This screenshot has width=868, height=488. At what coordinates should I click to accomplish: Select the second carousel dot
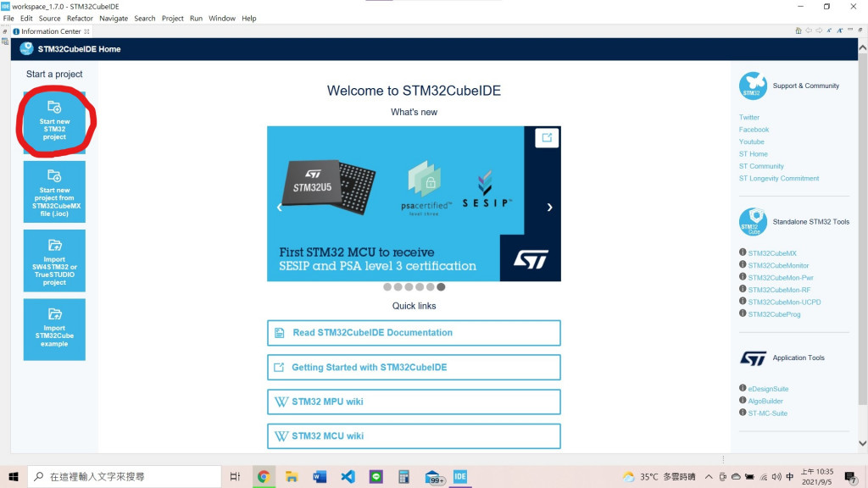click(398, 286)
